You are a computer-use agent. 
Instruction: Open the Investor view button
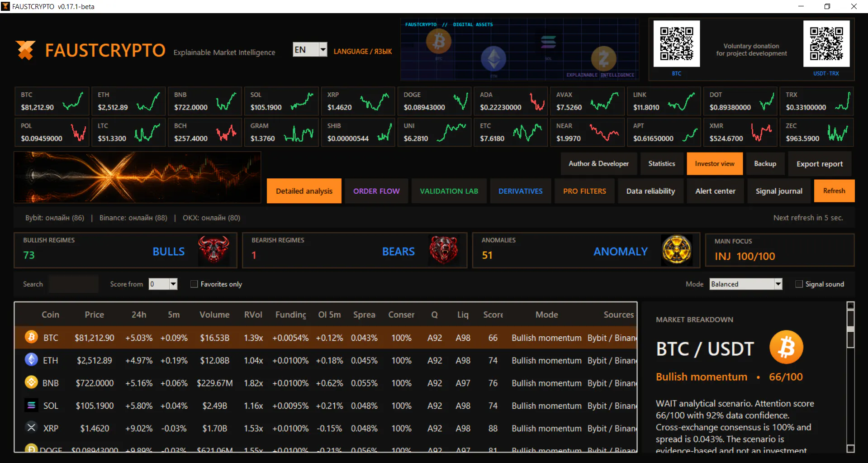[715, 163]
